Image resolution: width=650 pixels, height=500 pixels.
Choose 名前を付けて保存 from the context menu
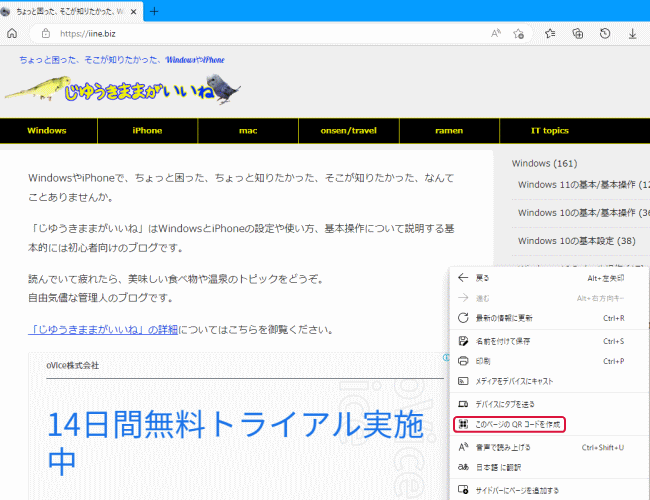549,341
